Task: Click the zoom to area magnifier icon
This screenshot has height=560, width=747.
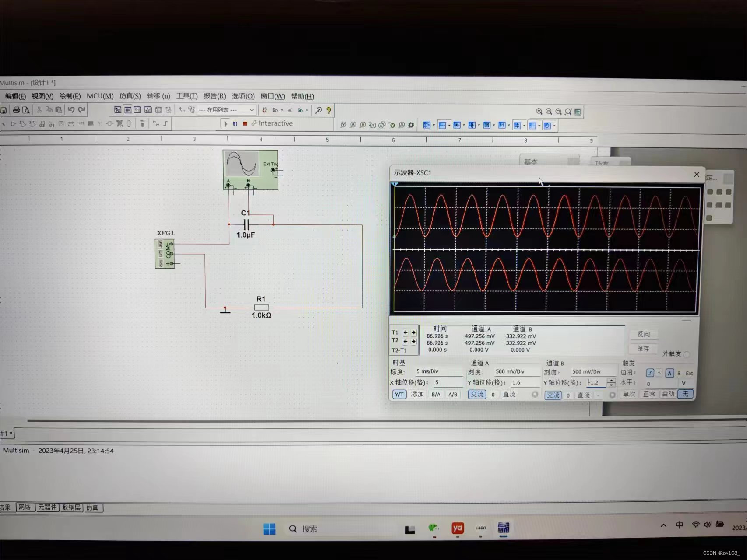Action: tap(558, 112)
